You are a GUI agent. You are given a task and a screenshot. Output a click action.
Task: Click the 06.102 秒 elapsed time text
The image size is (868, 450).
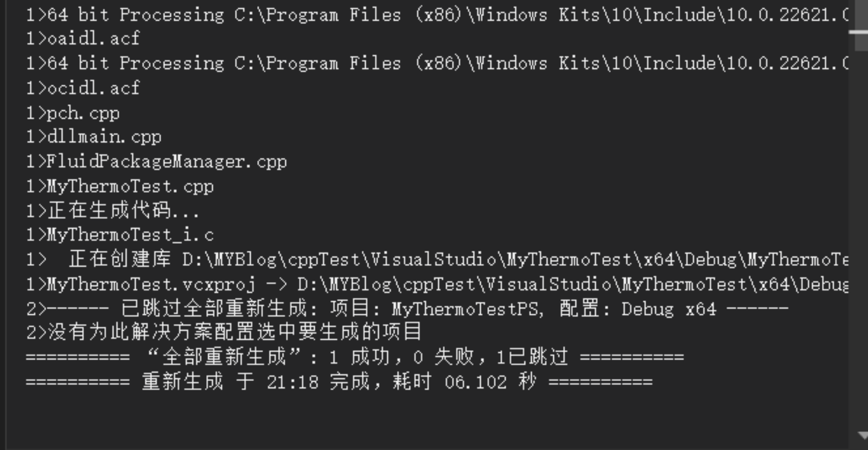(x=491, y=382)
